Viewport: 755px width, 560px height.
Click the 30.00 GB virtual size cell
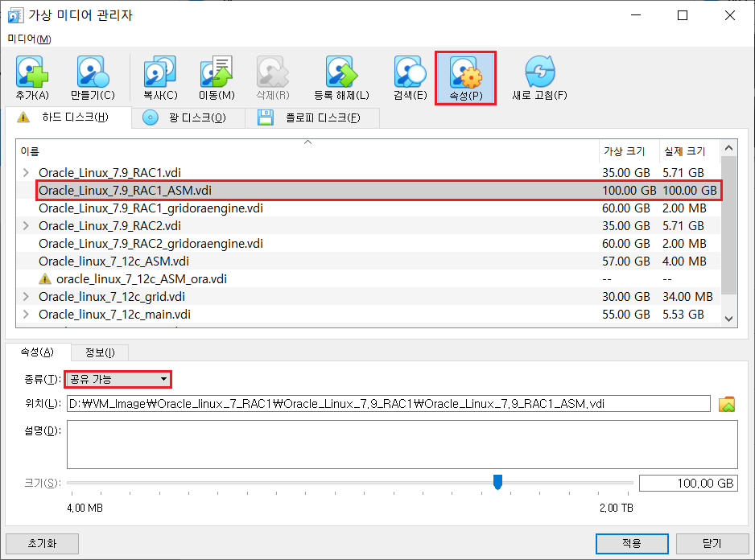tap(626, 297)
